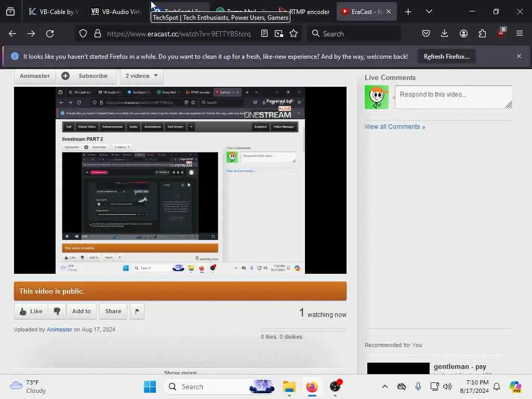
Task: Open Animaster uploader link
Action: 59,329
